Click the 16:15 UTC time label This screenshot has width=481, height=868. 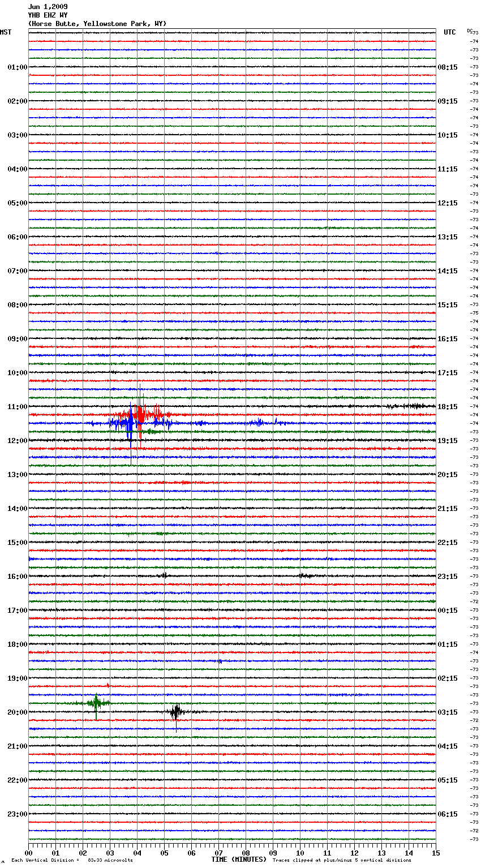pyautogui.click(x=448, y=339)
